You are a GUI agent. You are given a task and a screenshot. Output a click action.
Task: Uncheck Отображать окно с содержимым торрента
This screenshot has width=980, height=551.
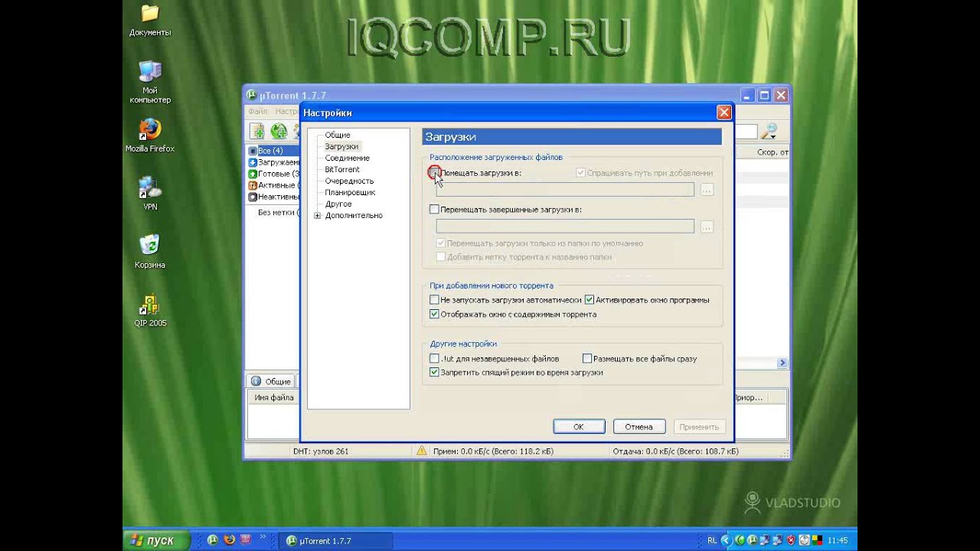(x=434, y=315)
